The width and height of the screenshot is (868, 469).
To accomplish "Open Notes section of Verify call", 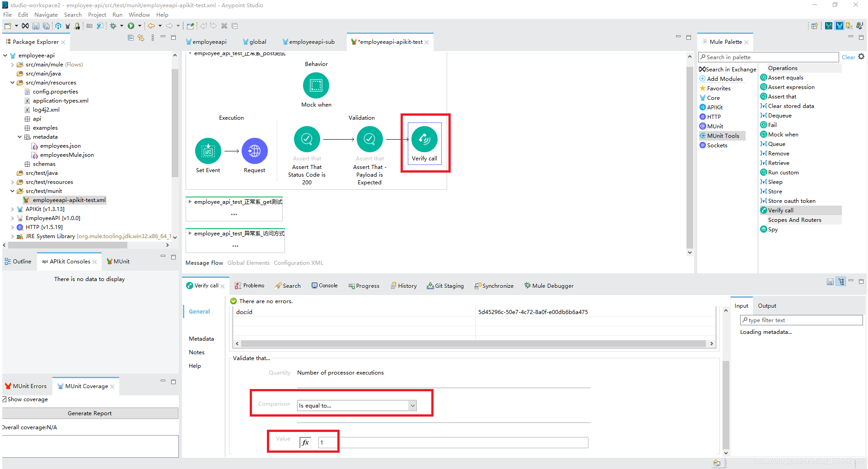I will [196, 352].
